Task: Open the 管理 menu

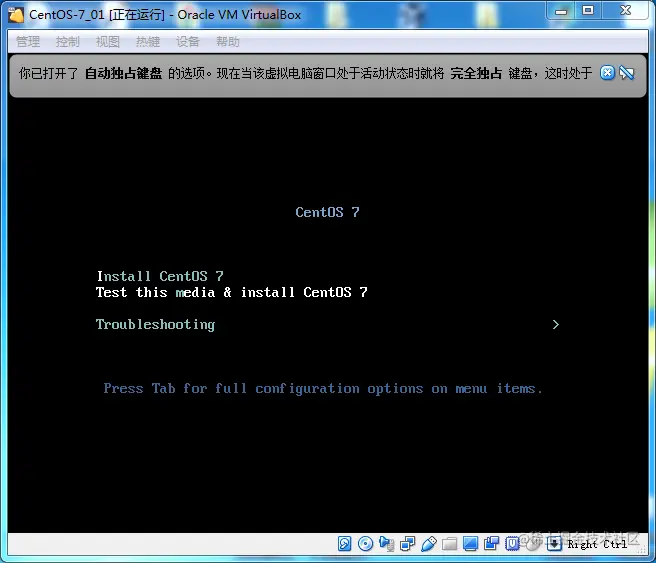Action: 28,42
